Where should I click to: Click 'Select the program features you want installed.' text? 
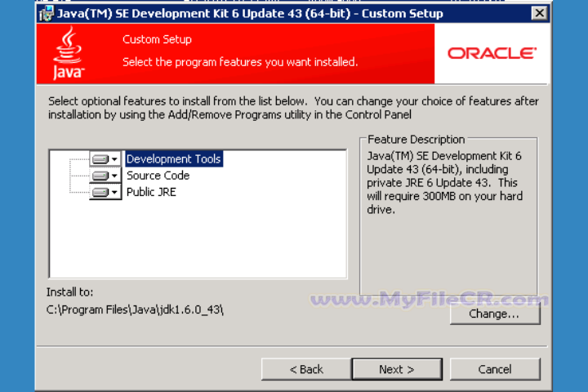pos(240,62)
